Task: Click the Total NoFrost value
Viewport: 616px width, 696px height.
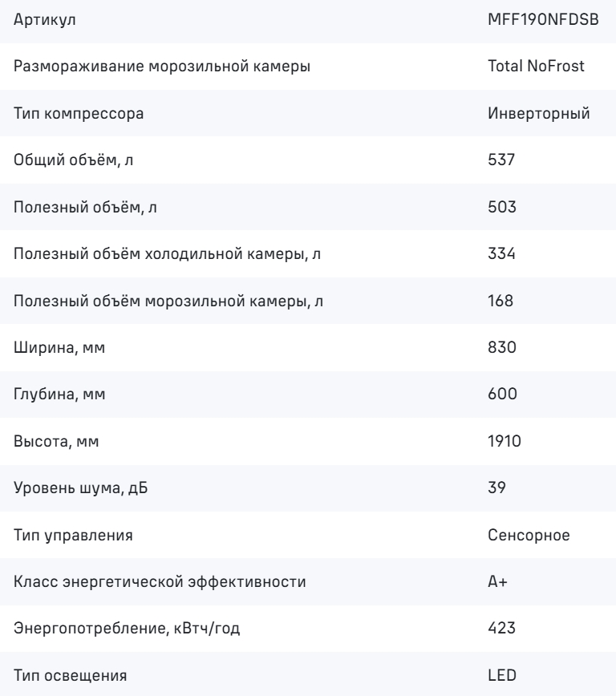Action: coord(536,66)
